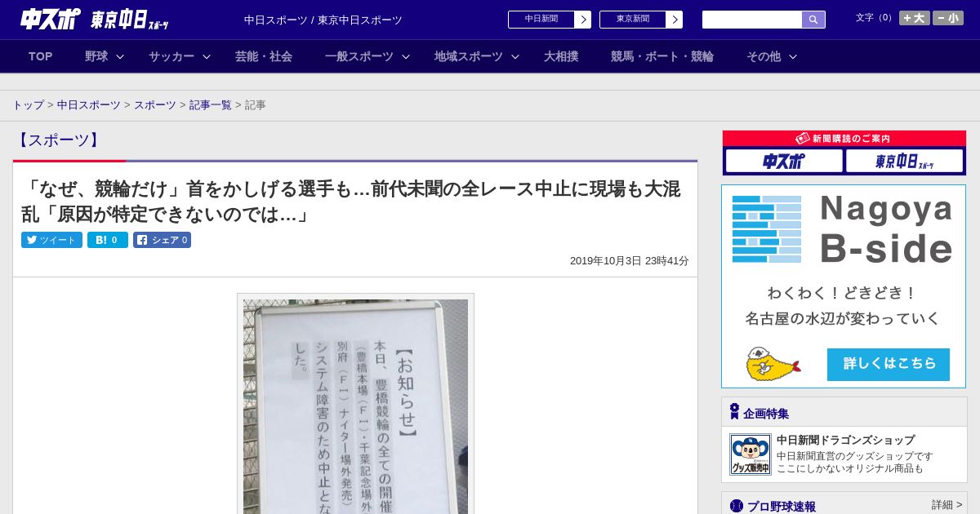This screenshot has height=514, width=980.
Task: Click the arrow beside 中日新聞
Action: click(582, 20)
